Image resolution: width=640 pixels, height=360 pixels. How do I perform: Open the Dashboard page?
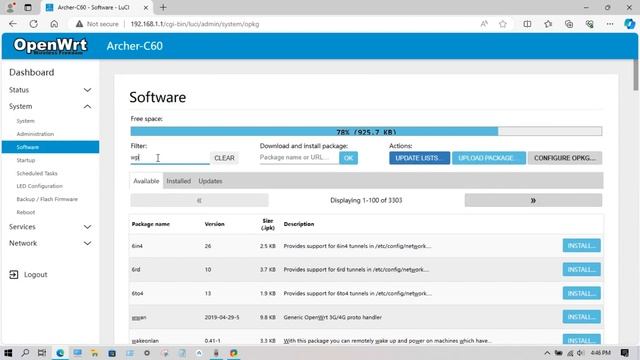click(x=31, y=72)
